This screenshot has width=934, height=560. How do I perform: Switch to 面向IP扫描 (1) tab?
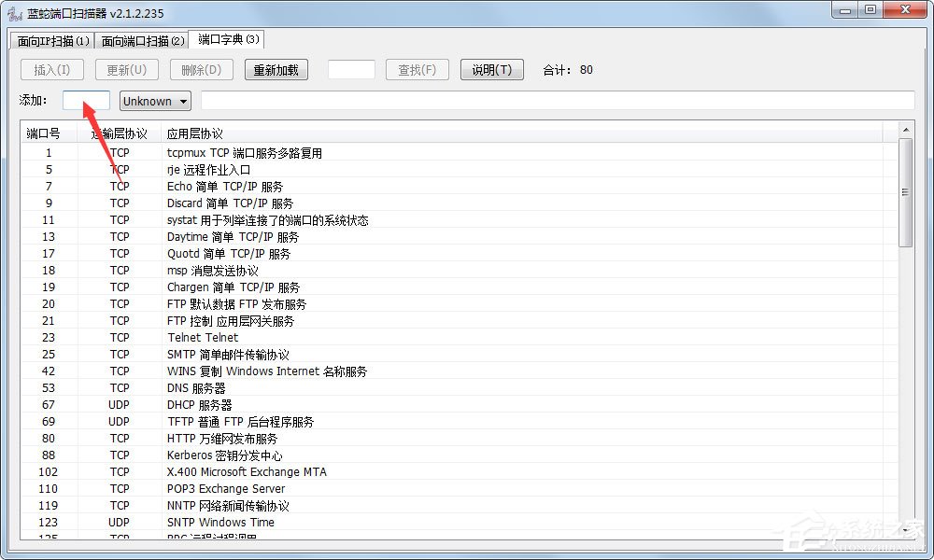(54, 41)
